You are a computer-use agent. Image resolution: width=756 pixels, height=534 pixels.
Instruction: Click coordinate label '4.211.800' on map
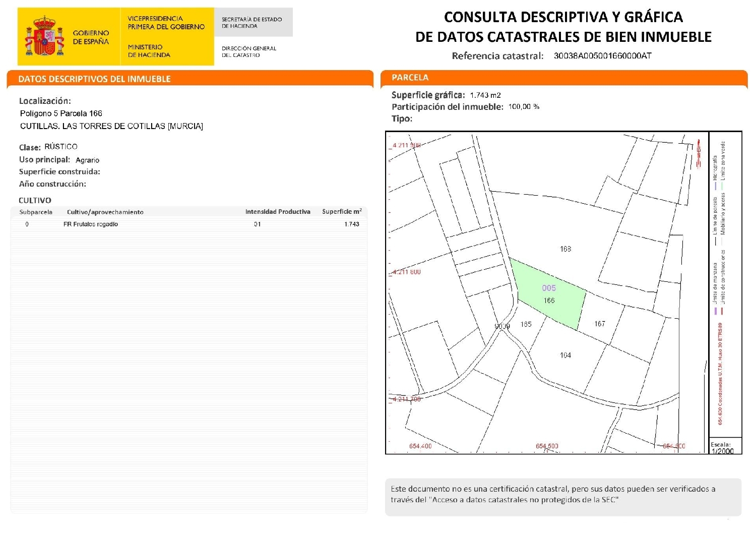pyautogui.click(x=406, y=272)
